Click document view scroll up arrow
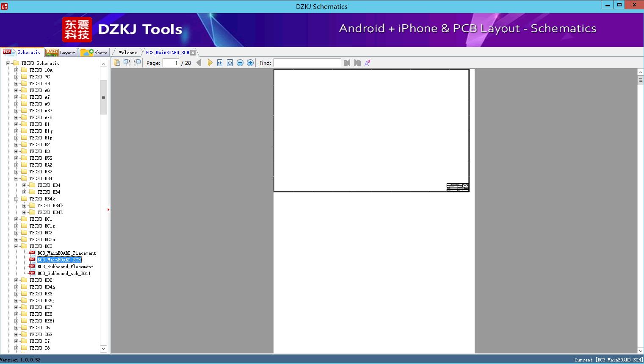 [641, 72]
